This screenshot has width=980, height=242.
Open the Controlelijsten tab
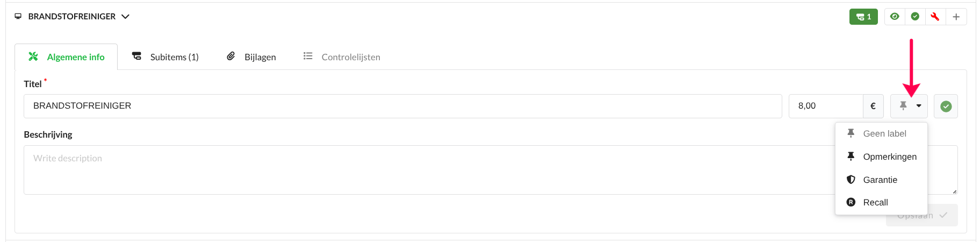pos(342,57)
